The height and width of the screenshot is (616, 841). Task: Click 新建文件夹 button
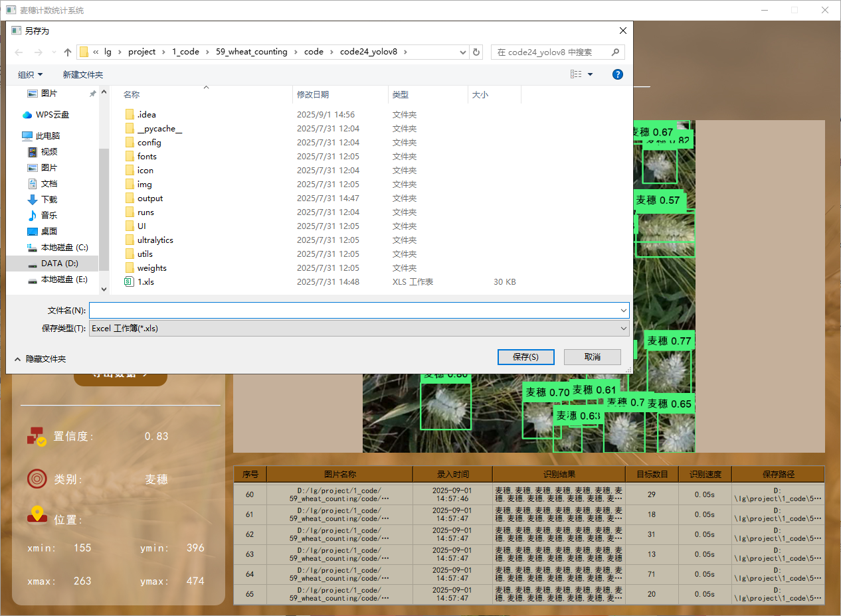click(83, 74)
